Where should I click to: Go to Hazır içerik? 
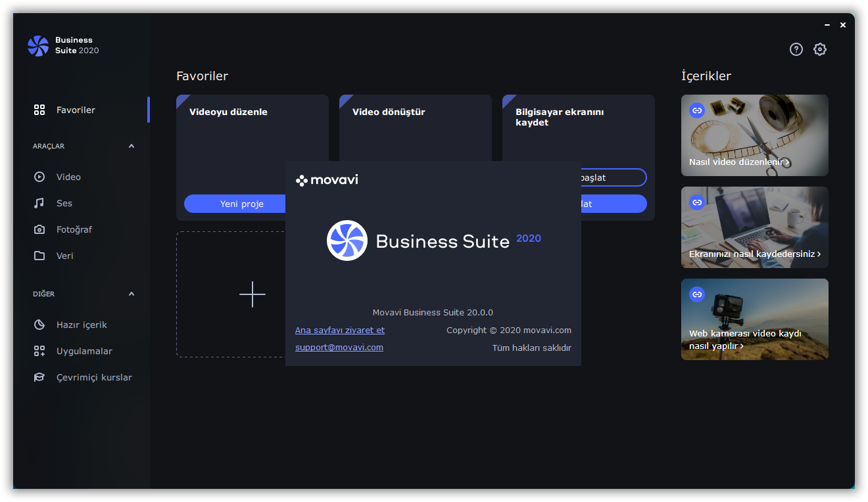click(x=82, y=325)
